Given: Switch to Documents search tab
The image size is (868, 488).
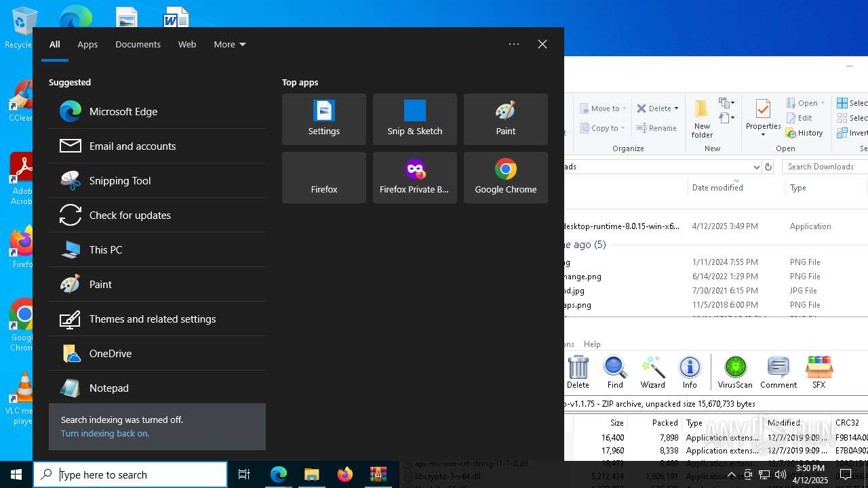Looking at the screenshot, I should click(x=138, y=44).
